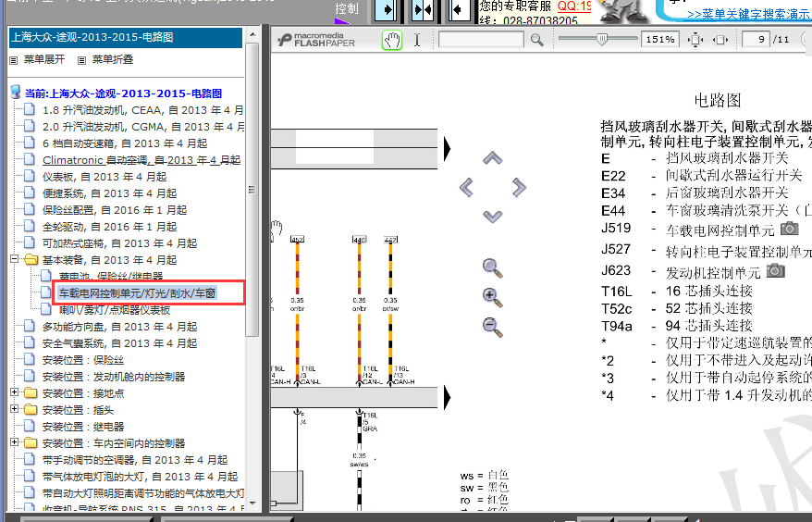812x522 pixels.
Task: Click 菜单折叠 link to collapse menu
Action: 113,59
